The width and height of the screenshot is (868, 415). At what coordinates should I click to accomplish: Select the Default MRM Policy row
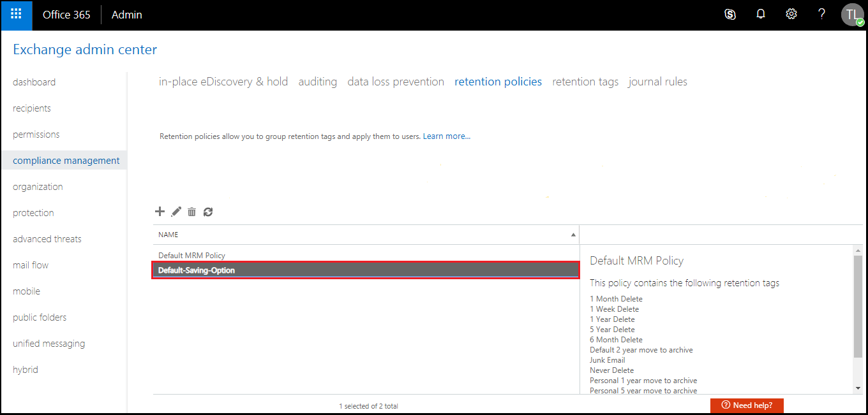[191, 256]
